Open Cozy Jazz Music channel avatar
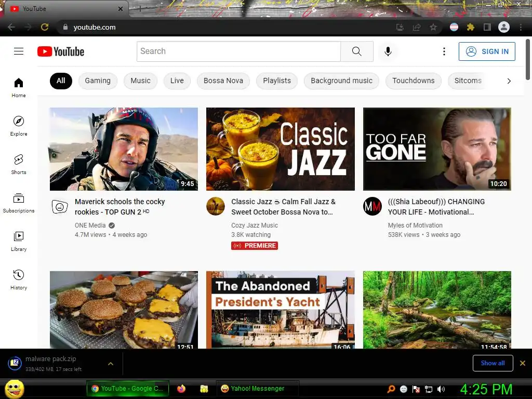532x399 pixels. tap(216, 206)
